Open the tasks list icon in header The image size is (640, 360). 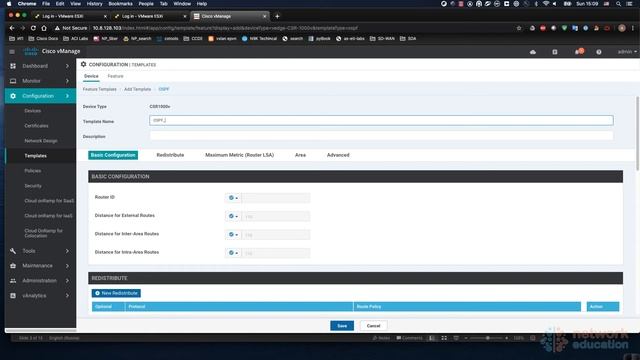[x=555, y=52]
